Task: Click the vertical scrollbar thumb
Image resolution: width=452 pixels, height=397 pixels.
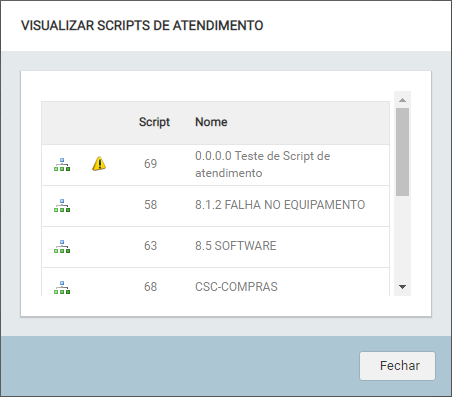Action: pos(402,152)
